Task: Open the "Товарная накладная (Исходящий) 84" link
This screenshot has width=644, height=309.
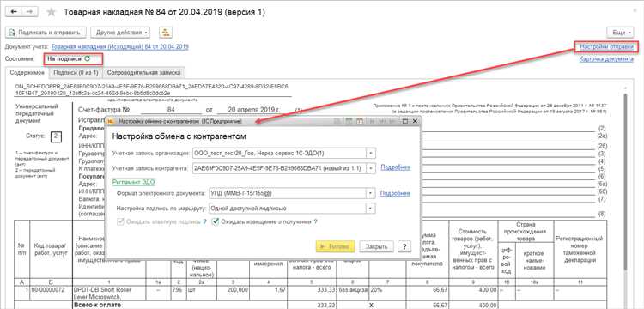Action: 120,47
